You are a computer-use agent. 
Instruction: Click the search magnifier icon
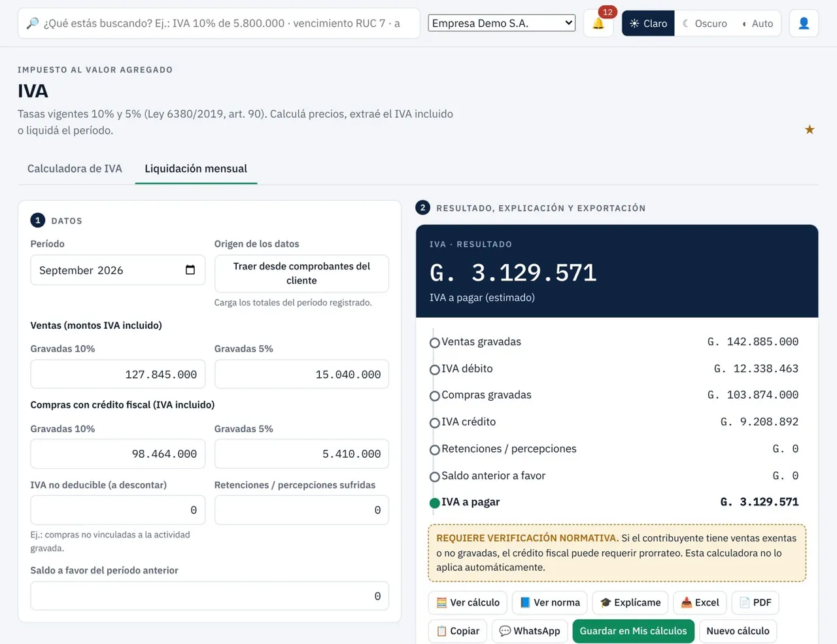point(32,24)
